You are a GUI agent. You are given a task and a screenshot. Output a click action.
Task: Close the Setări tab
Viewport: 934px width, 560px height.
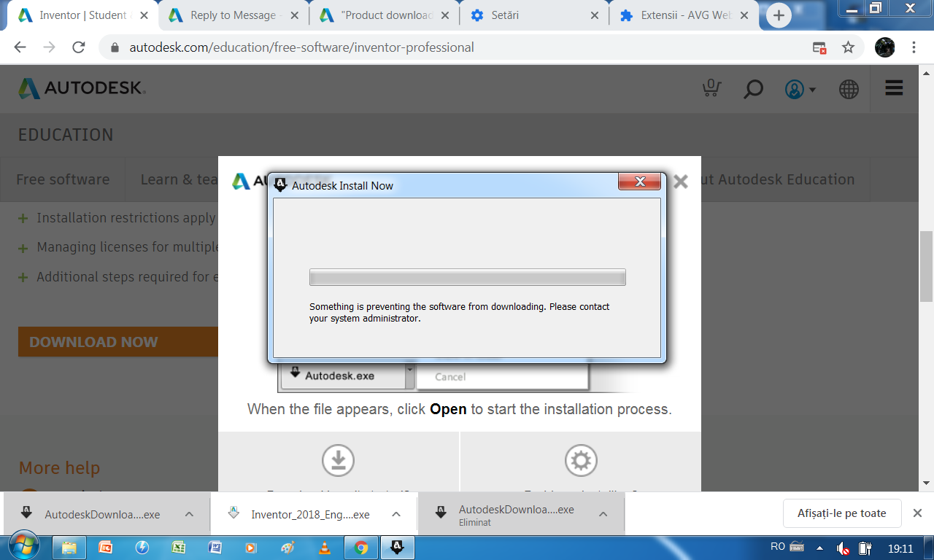594,15
